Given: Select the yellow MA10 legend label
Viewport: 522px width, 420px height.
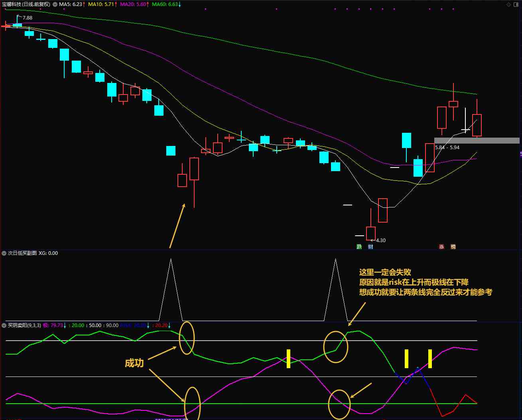Looking at the screenshot, I should (x=102, y=4).
